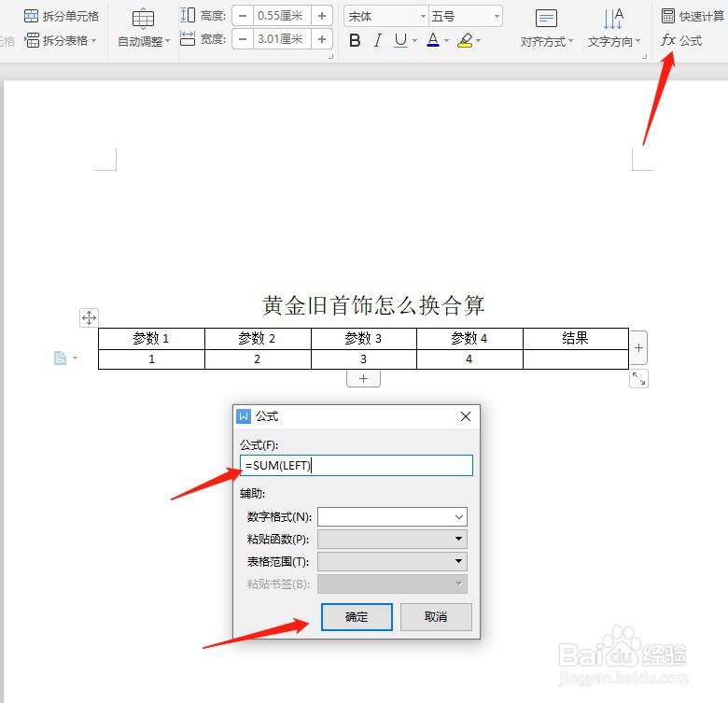728x703 pixels.
Task: Click the alignment group dialog launcher corner
Action: point(644,57)
